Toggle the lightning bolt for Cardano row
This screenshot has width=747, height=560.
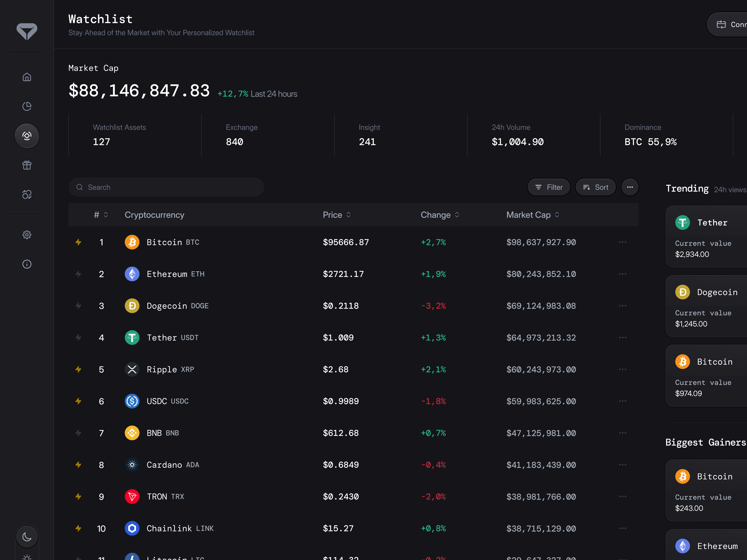click(x=78, y=465)
